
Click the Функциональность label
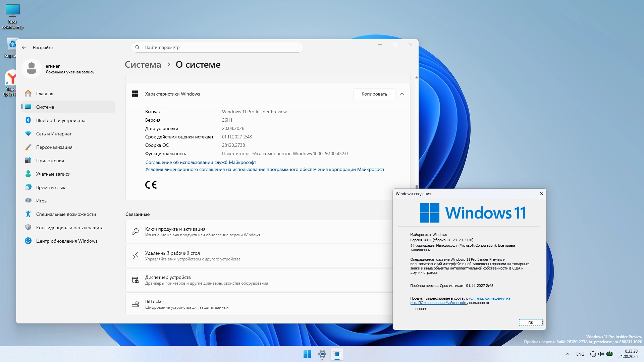pos(166,154)
